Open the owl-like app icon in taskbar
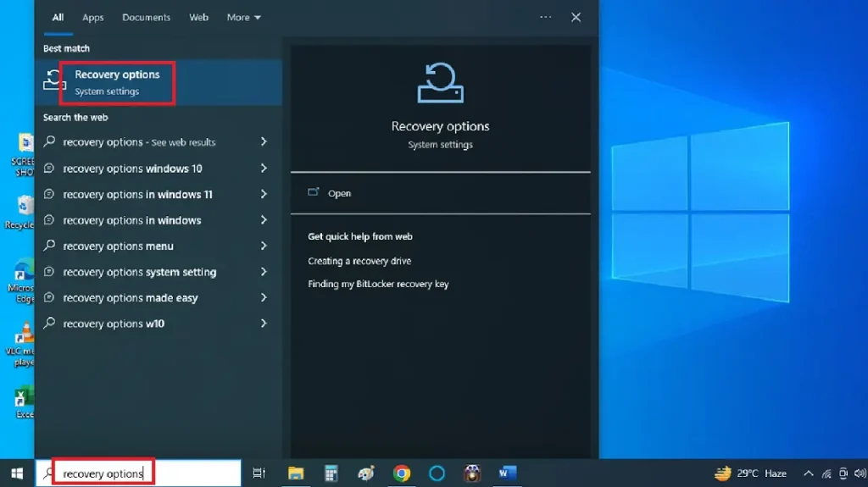The width and height of the screenshot is (868, 487). pyautogui.click(x=472, y=473)
